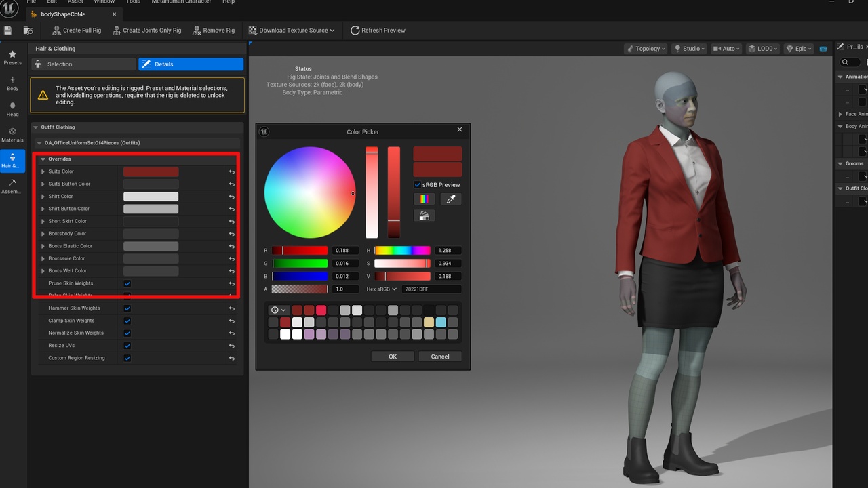Image resolution: width=868 pixels, height=488 pixels.
Task: Uncheck the sRGB Preview checkbox
Action: click(418, 185)
